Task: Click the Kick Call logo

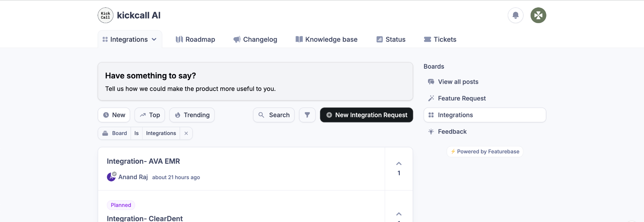Action: 105,15
